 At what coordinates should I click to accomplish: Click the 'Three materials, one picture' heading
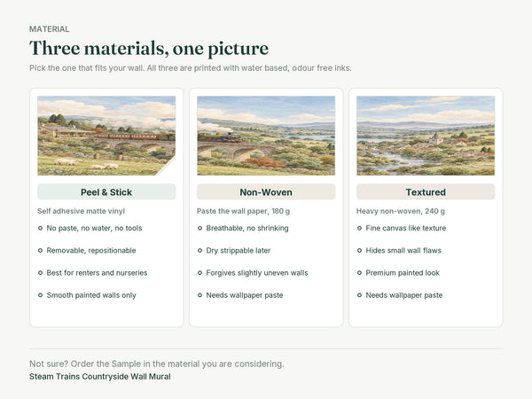click(x=149, y=48)
